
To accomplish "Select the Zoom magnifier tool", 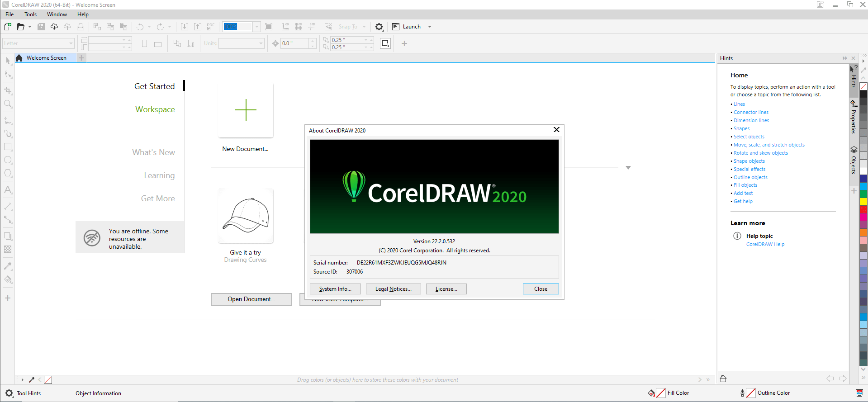I will click(8, 104).
